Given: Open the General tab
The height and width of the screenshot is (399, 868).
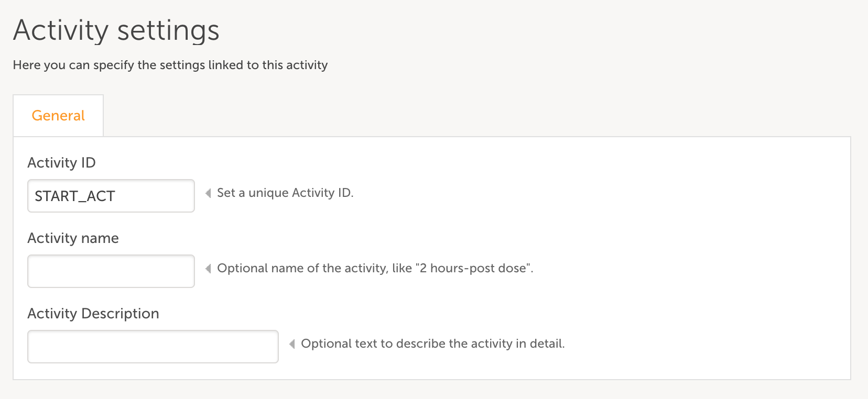Looking at the screenshot, I should click(58, 116).
